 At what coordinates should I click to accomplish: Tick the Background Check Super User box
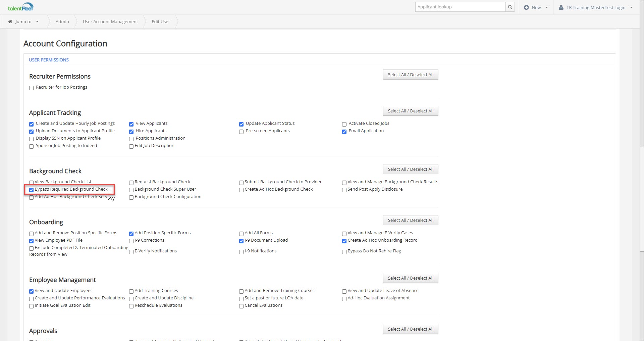[x=131, y=190]
